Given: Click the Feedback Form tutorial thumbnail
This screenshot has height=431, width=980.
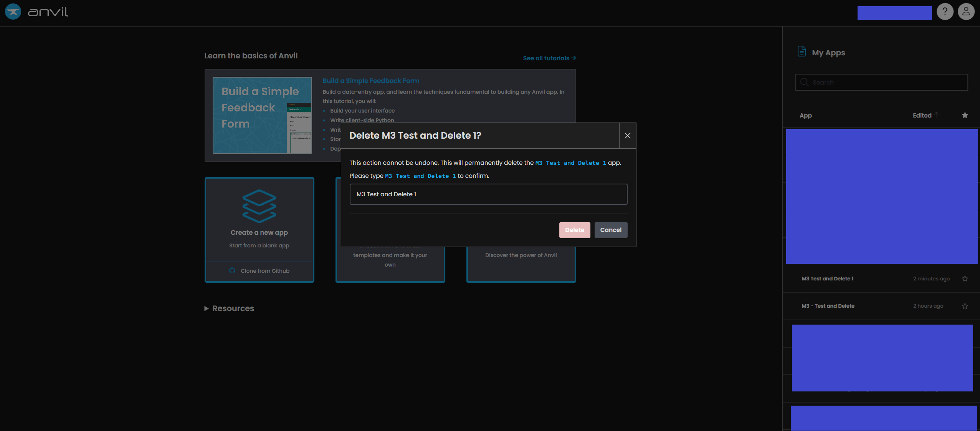Looking at the screenshot, I should pos(262,115).
